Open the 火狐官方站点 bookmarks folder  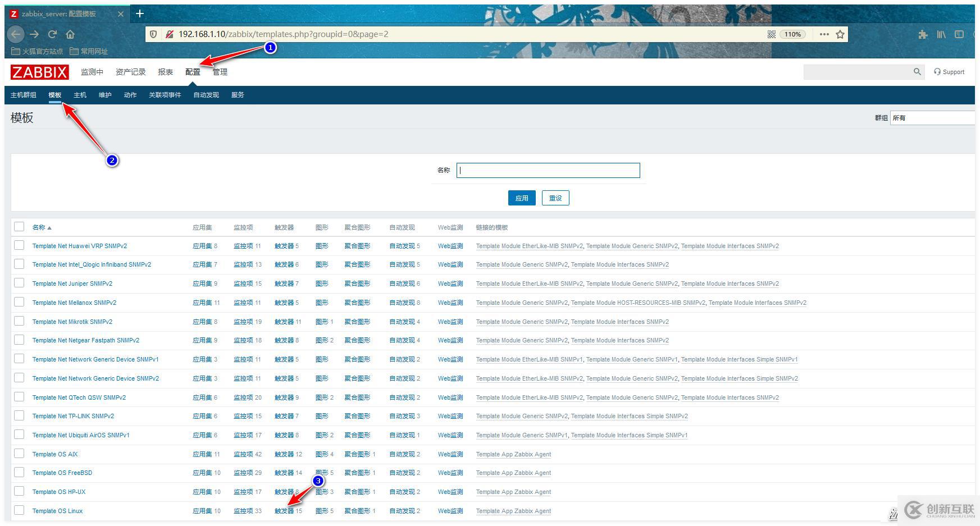click(37, 51)
